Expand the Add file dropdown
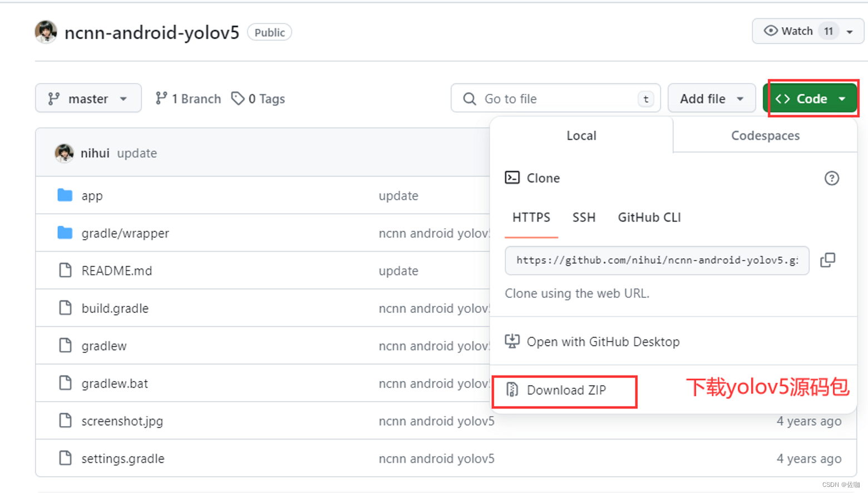868x493 pixels. tap(712, 98)
